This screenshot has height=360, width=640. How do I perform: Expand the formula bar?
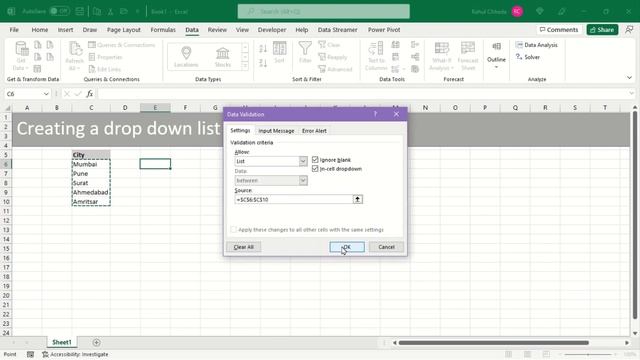click(x=631, y=94)
